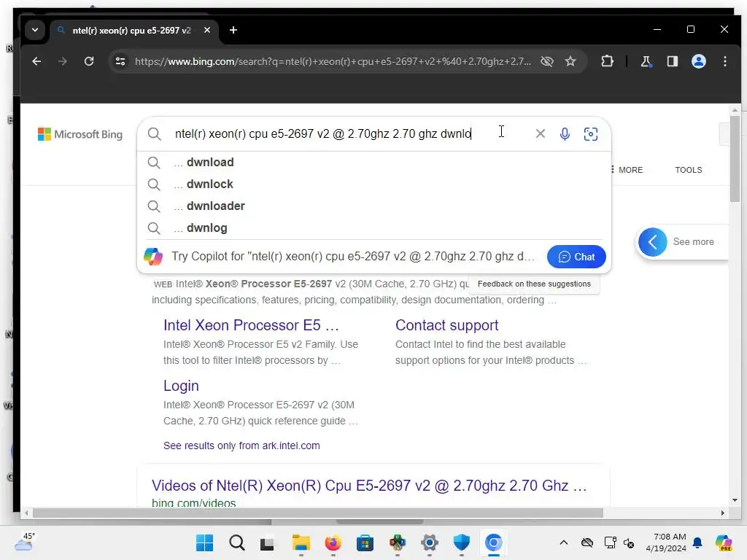The width and height of the screenshot is (747, 560).
Task: Open Feedback on these suggestions
Action: pos(534,284)
